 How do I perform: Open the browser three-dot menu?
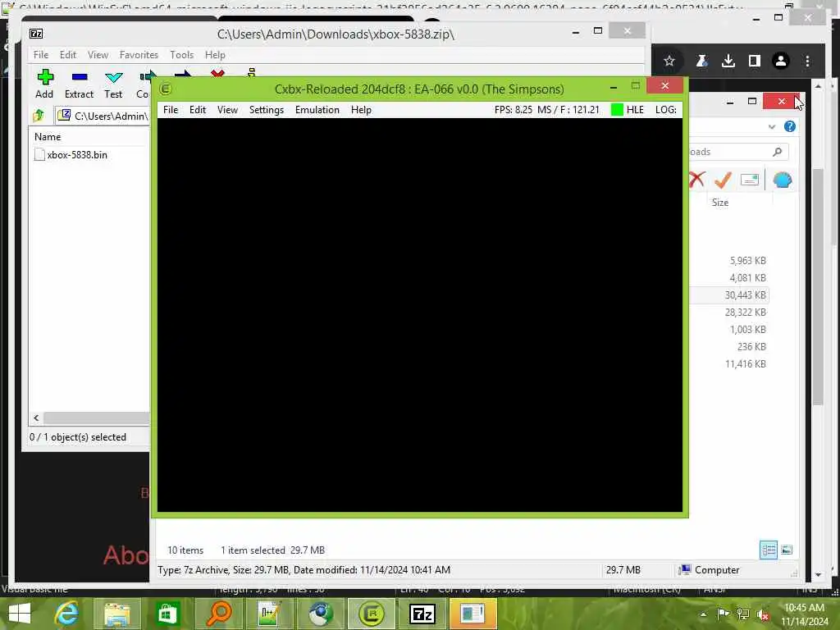[807, 61]
